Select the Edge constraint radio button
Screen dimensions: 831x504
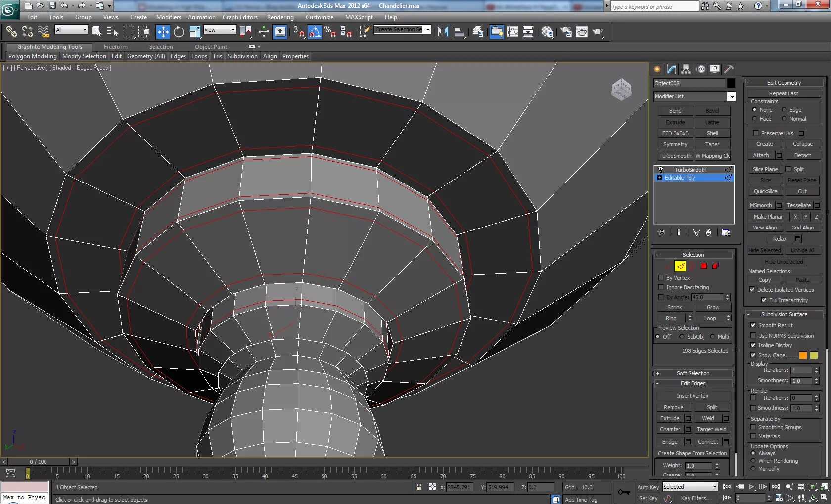click(784, 110)
